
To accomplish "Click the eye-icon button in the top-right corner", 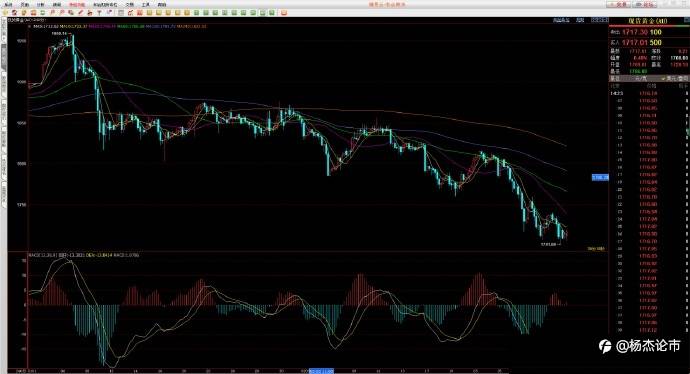I will coord(644,4).
